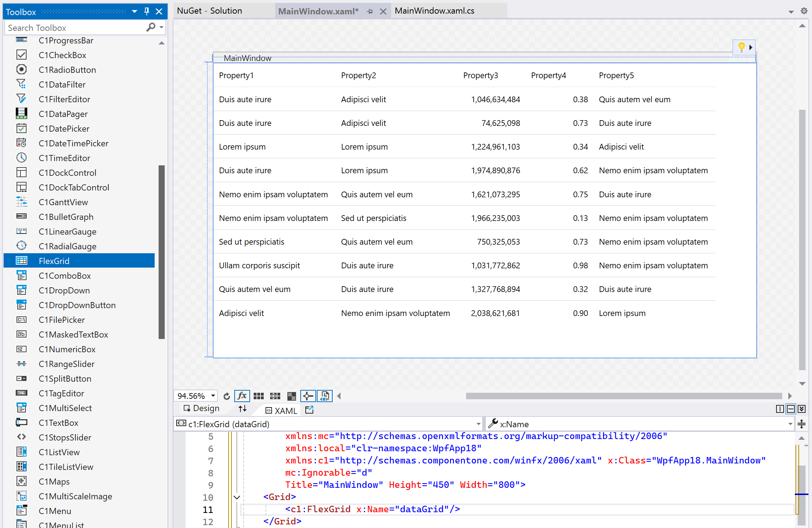
Task: Open the Design view
Action: pyautogui.click(x=205, y=409)
